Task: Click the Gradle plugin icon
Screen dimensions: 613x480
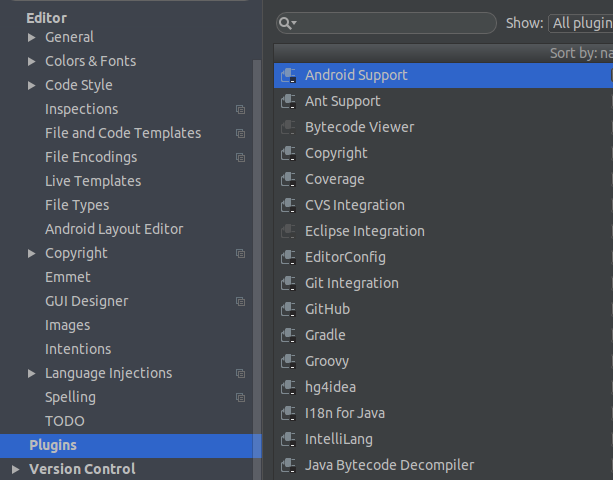Action: 289,335
